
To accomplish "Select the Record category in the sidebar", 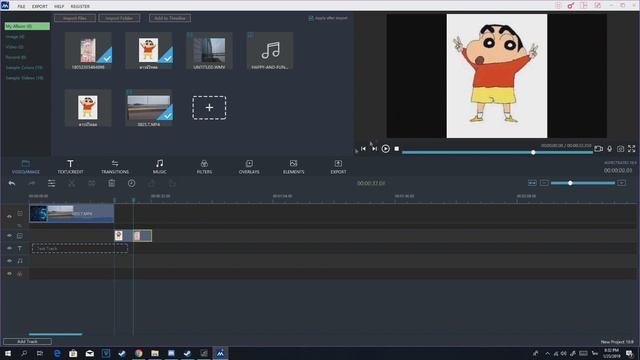I will [x=16, y=57].
